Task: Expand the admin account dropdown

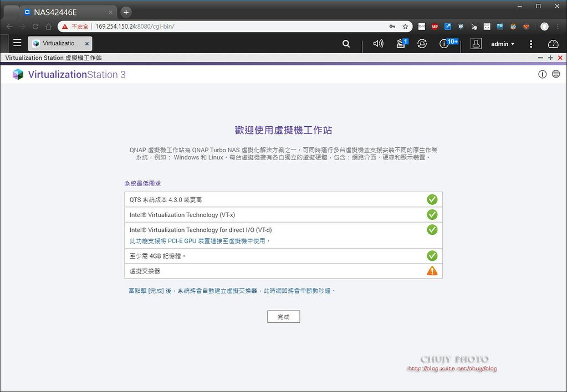Action: pyautogui.click(x=503, y=44)
